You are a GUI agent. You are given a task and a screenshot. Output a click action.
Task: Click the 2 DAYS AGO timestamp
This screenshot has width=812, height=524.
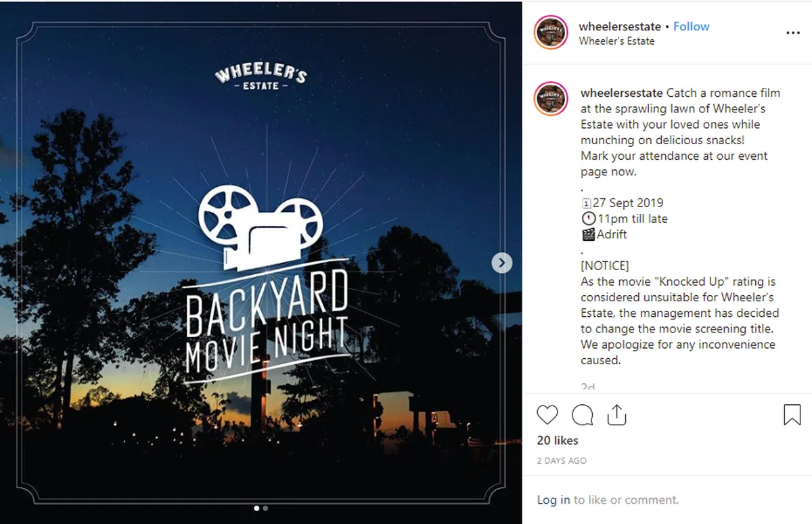pyautogui.click(x=562, y=461)
